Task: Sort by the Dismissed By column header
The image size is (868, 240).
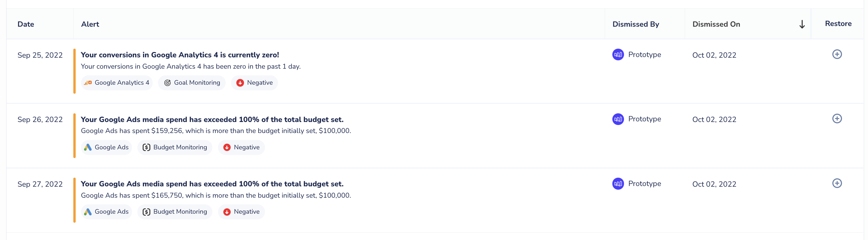Action: tap(635, 24)
